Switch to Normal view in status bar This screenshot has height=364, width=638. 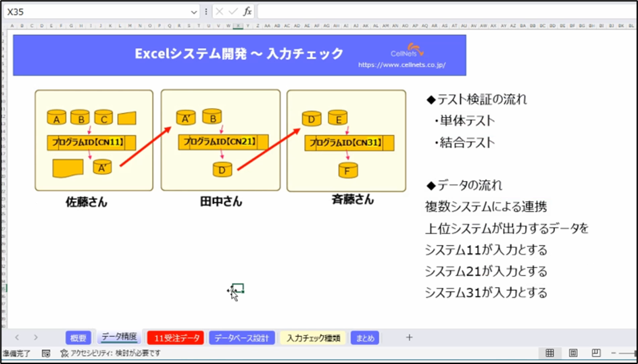point(550,353)
